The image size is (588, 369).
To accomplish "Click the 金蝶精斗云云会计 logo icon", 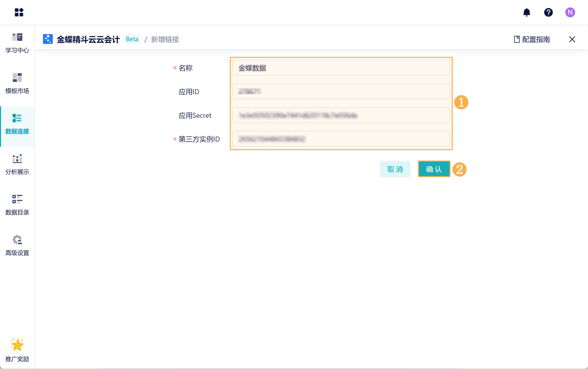I will (x=48, y=39).
